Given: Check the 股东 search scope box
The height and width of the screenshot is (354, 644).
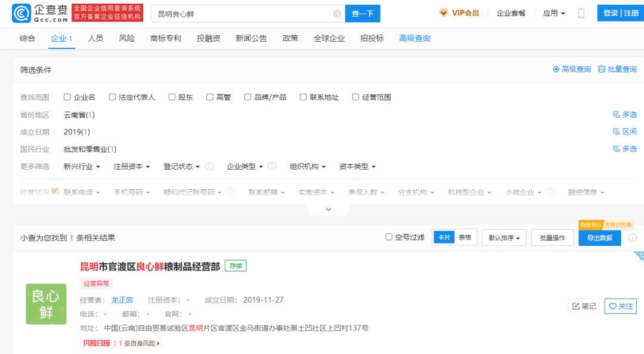Looking at the screenshot, I should coord(172,97).
